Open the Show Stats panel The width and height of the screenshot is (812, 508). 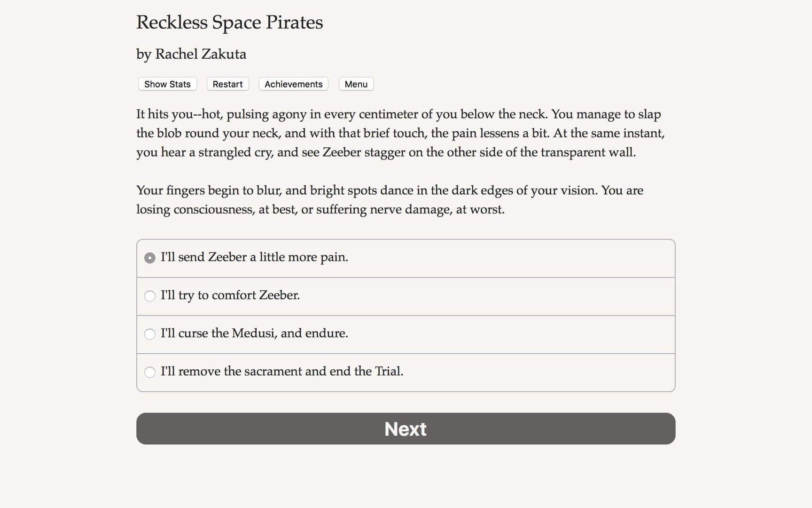pos(167,84)
